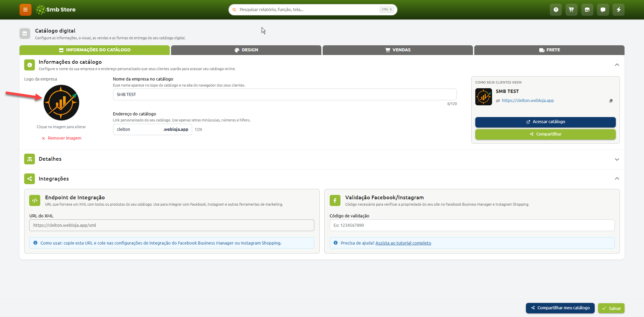Open Assista ao tutorial completo link
The image size is (644, 317).
403,243
